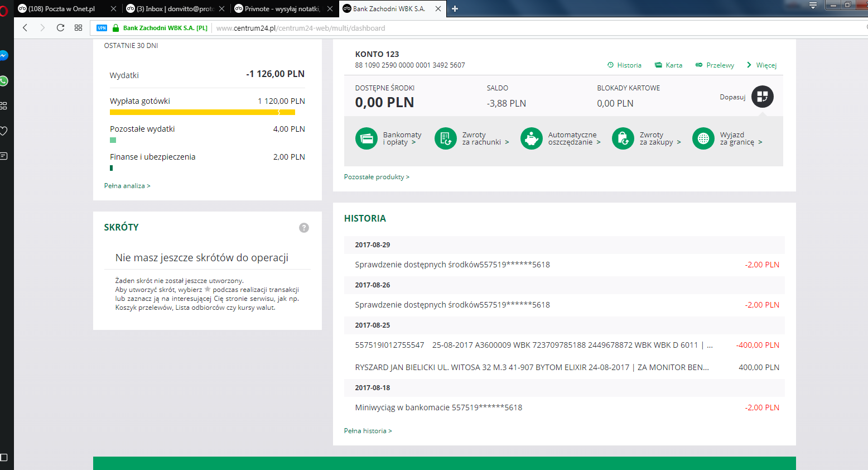Screen dimensions: 868x470
Task: Open the Bankomaty i opłaty green icon
Action: coord(367,138)
